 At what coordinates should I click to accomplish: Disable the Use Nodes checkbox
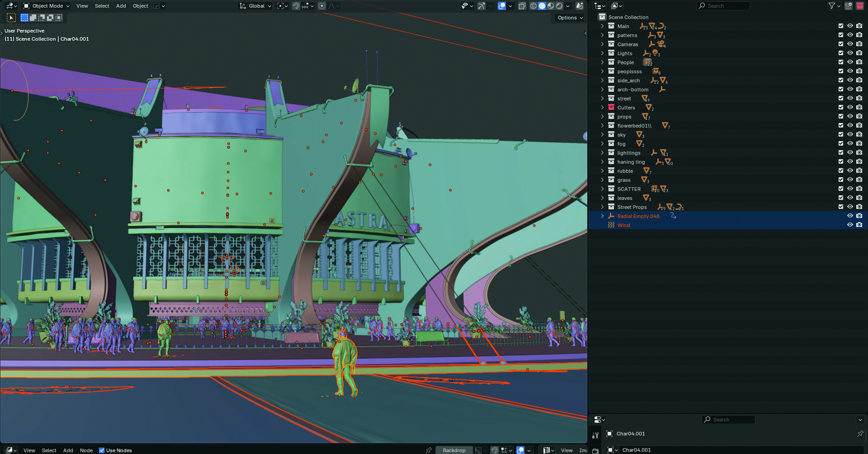102,450
